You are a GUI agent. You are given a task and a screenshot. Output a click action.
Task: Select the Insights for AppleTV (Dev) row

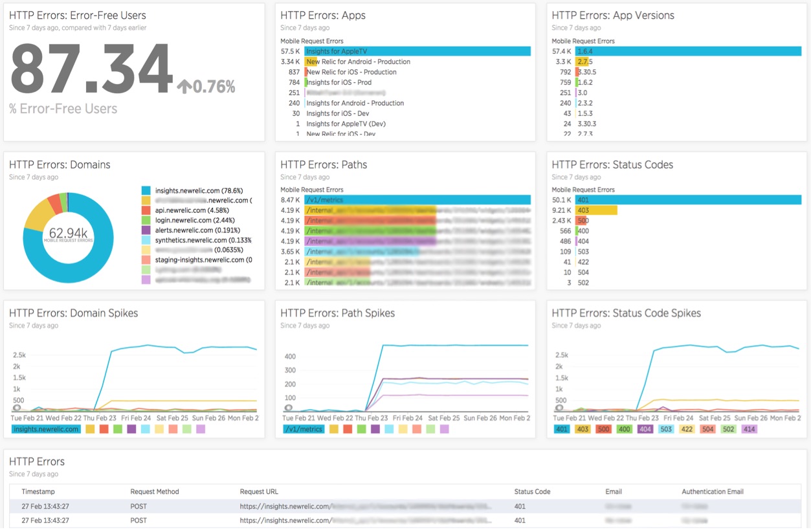[x=405, y=124]
